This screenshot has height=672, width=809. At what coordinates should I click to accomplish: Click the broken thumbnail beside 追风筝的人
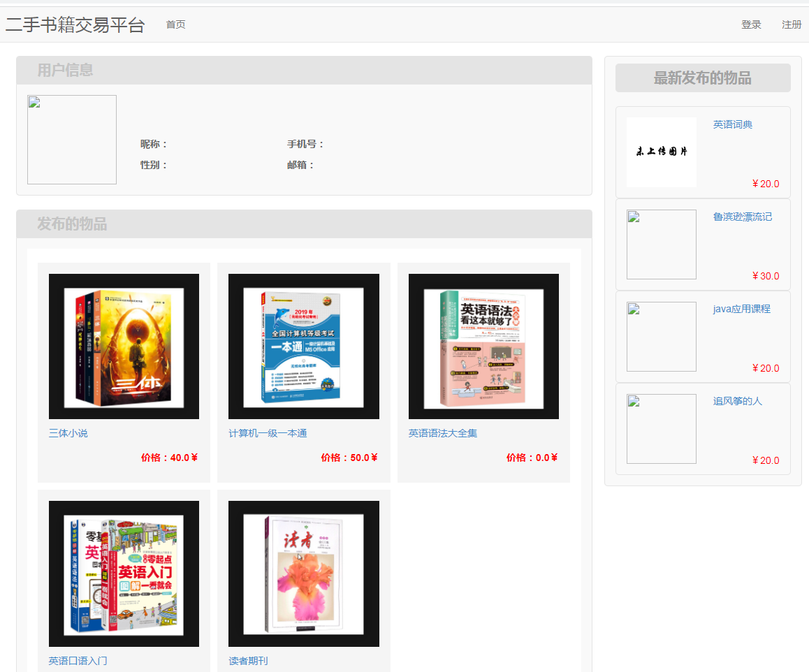tap(662, 429)
